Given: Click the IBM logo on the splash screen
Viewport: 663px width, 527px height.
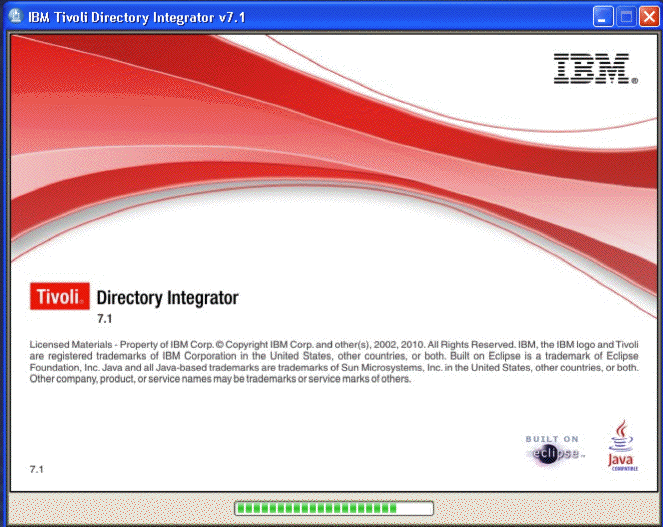Looking at the screenshot, I should pos(595,68).
